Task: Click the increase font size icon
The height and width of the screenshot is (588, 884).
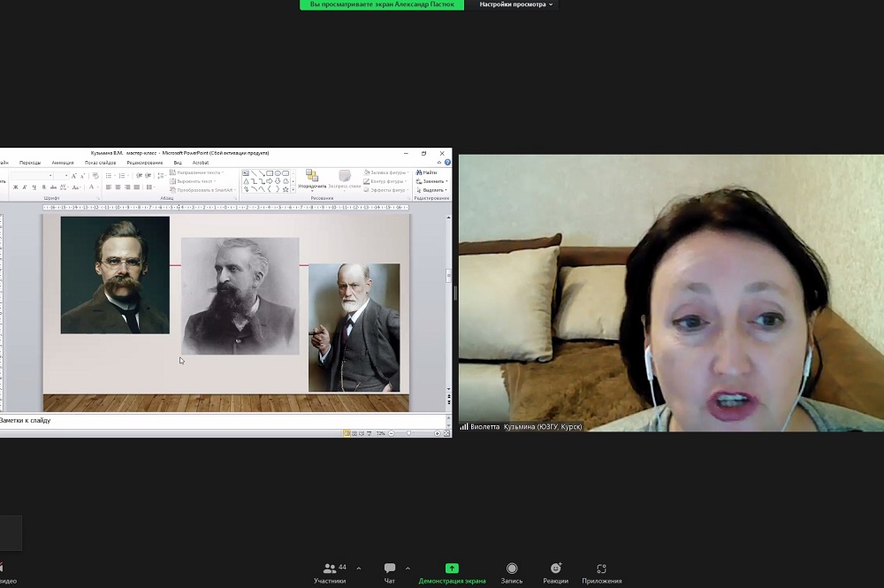Action: pyautogui.click(x=74, y=176)
